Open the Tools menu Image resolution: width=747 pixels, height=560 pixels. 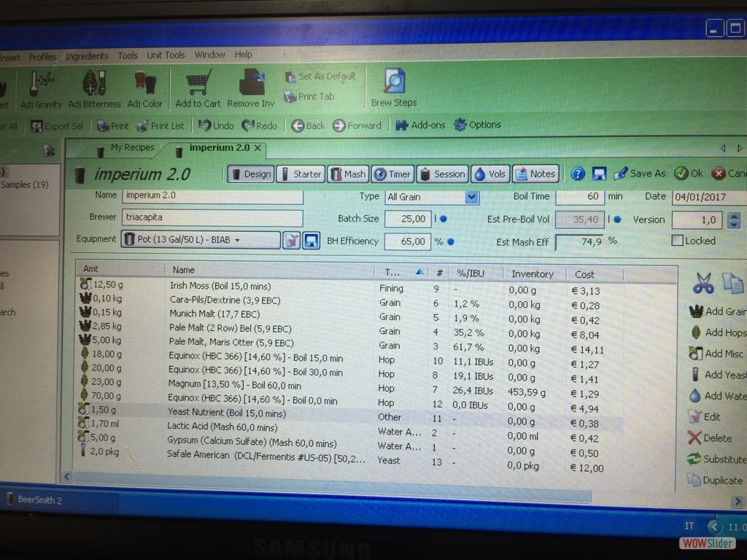point(127,55)
